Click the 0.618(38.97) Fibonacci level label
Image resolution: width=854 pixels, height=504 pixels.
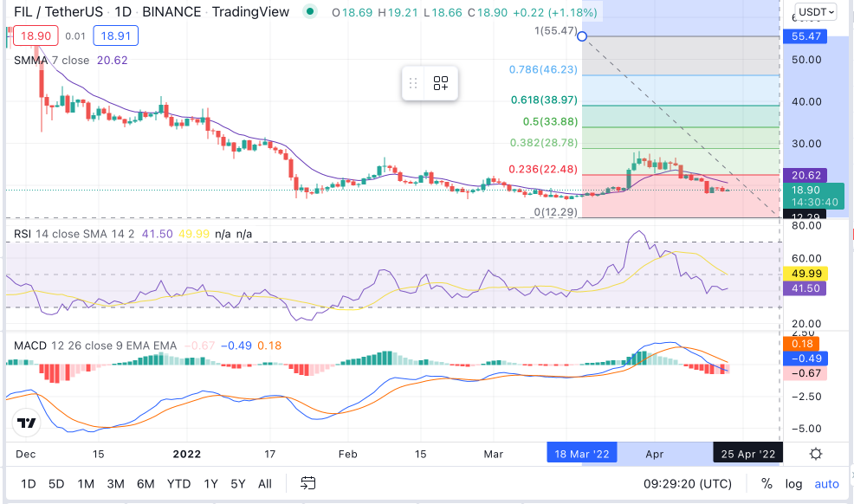(544, 100)
